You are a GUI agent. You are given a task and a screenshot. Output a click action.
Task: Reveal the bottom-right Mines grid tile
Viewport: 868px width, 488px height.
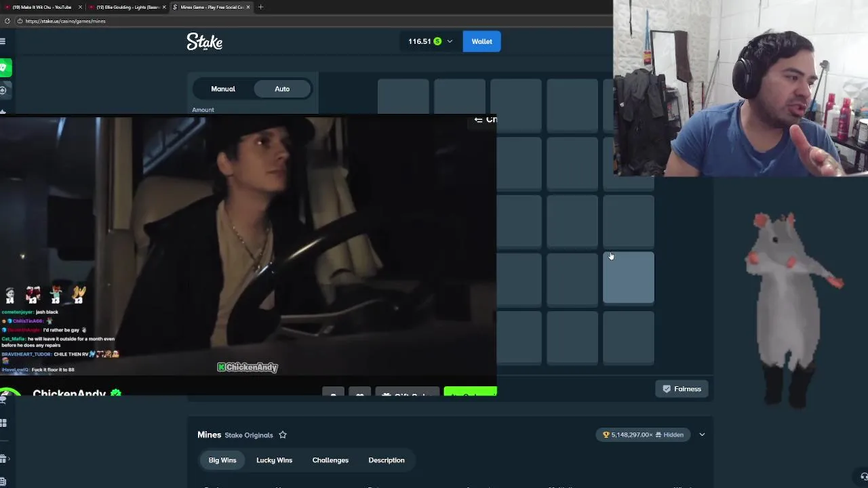[629, 337]
